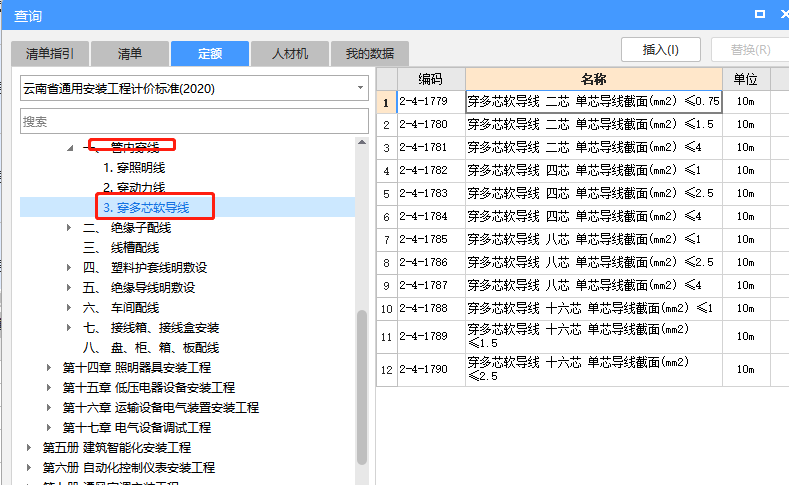
Task: Switch to the 人材机 tab
Action: pyautogui.click(x=290, y=53)
